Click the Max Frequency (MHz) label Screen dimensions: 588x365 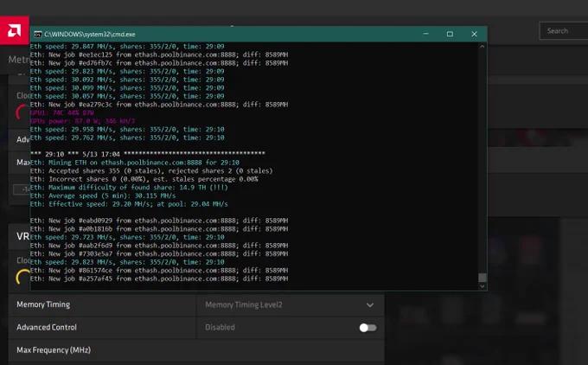pyautogui.click(x=54, y=350)
